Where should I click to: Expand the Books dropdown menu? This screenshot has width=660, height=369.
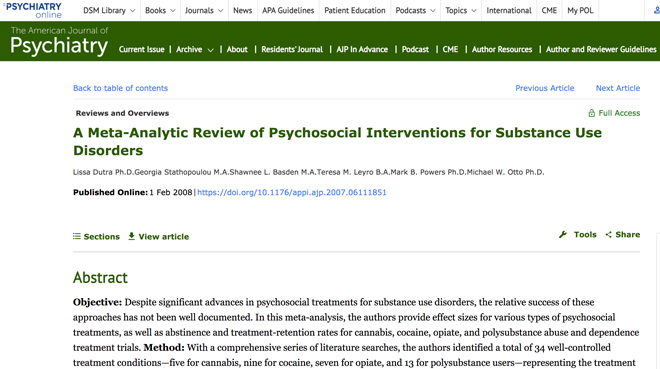[x=172, y=11]
